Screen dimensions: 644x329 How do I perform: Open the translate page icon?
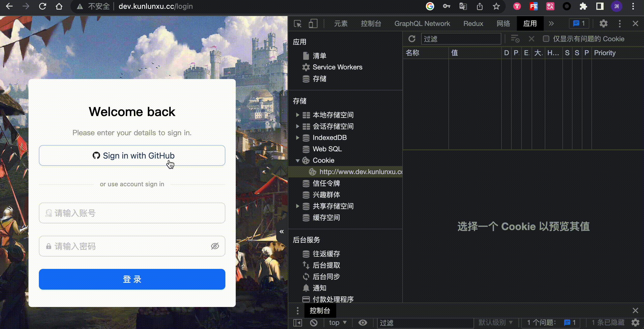463,6
